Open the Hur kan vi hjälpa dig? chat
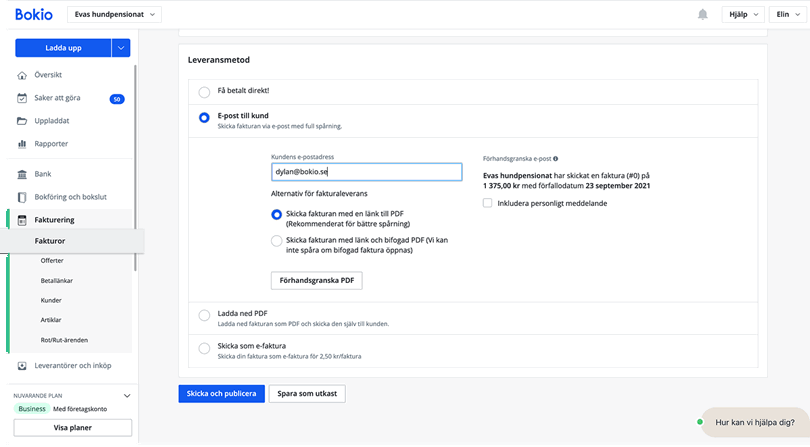The image size is (810, 447). click(755, 422)
